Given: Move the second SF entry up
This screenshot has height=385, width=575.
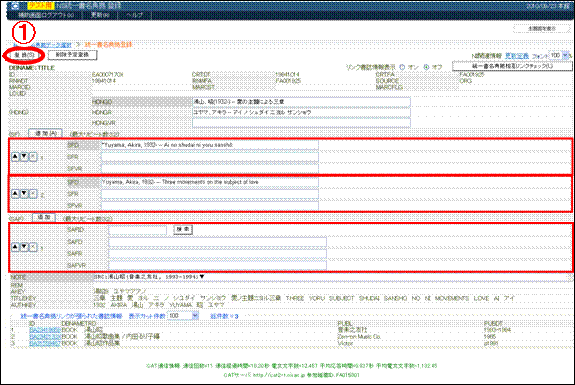Looking at the screenshot, I should click(x=15, y=194).
